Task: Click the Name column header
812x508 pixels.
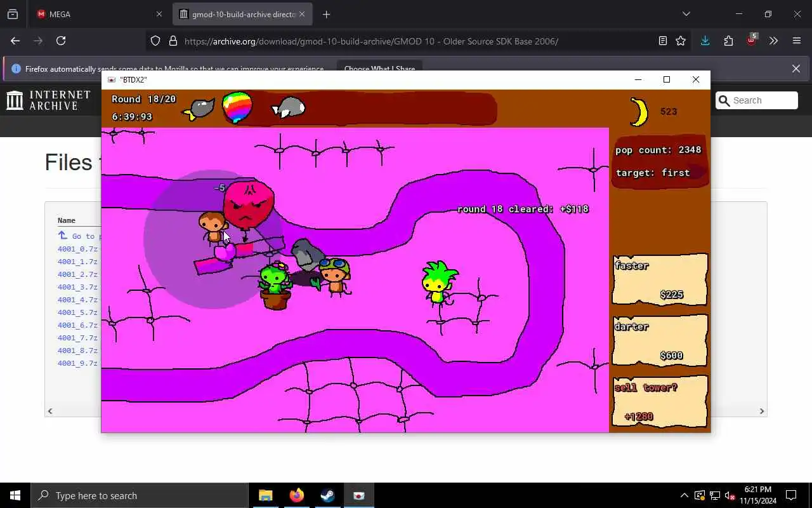Action: [67, 220]
